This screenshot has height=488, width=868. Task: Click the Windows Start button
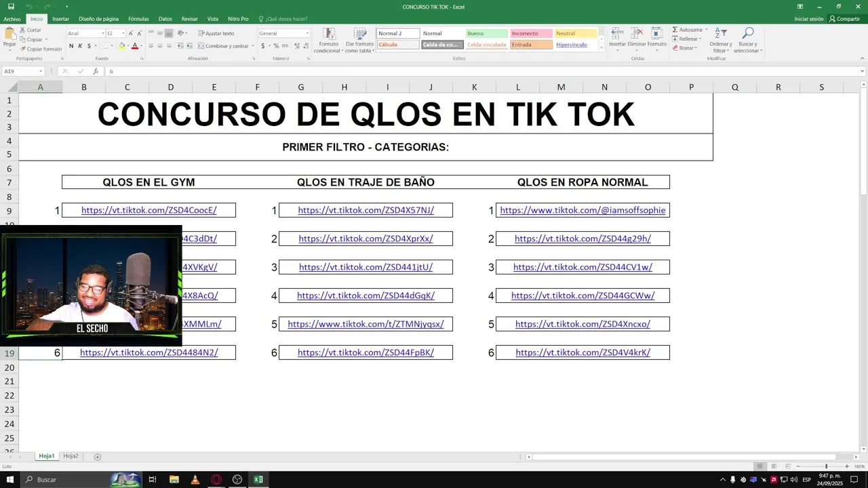(10, 479)
